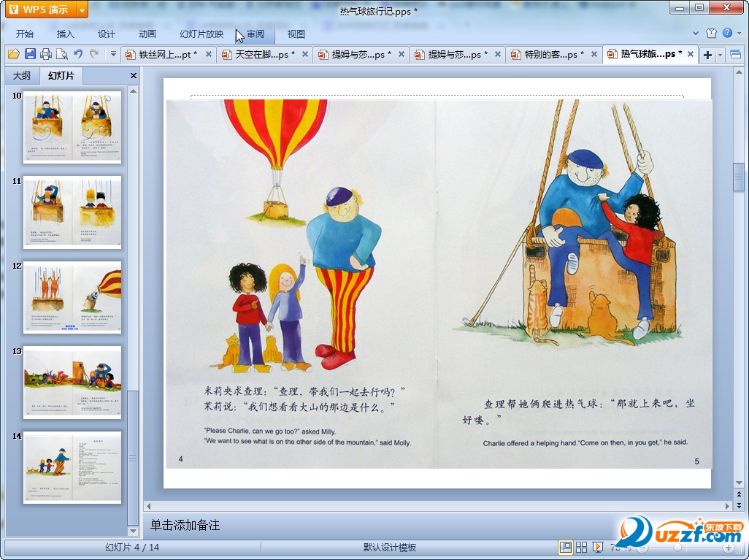Screen dimensions: 749x560
Task: Switch to slide sorter view icon
Action: pyautogui.click(x=581, y=547)
